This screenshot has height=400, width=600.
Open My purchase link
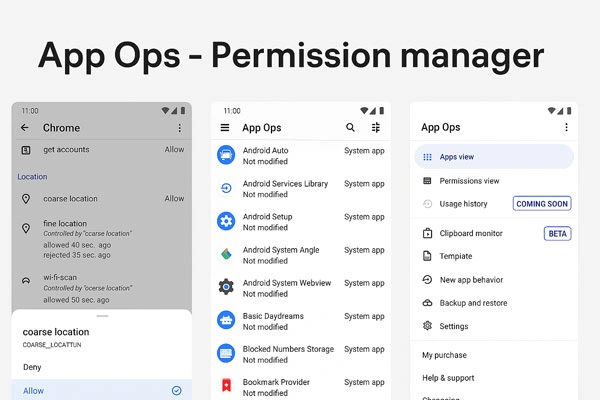(x=444, y=355)
